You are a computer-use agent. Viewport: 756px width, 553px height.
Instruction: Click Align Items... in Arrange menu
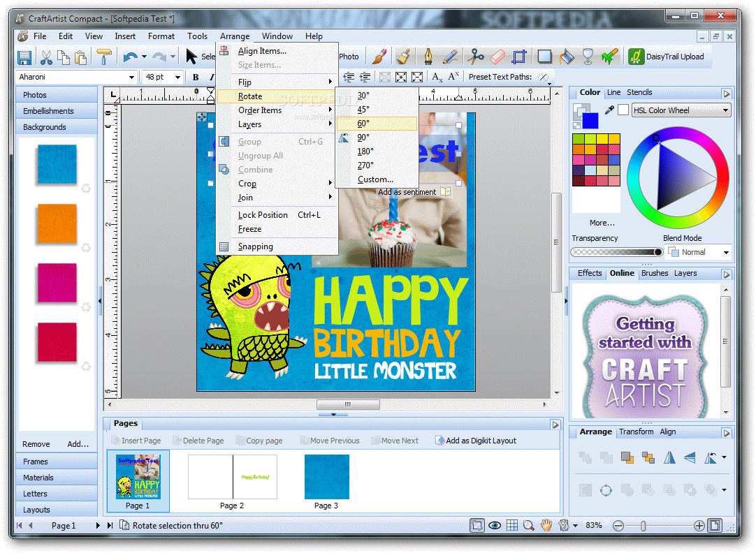coord(262,51)
